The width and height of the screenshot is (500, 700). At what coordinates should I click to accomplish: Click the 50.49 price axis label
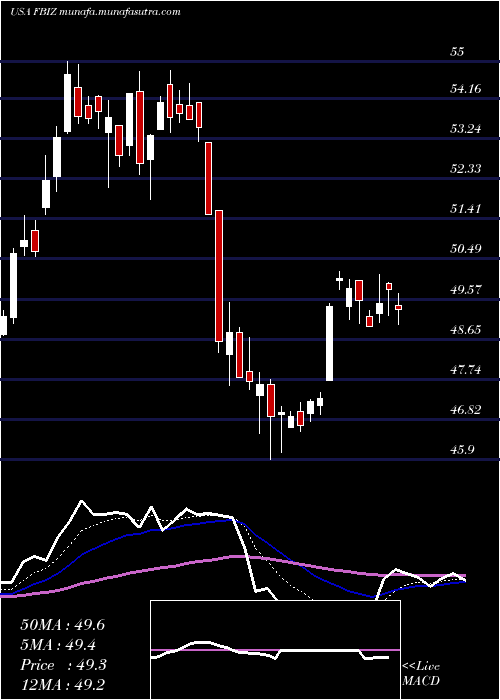tap(466, 249)
